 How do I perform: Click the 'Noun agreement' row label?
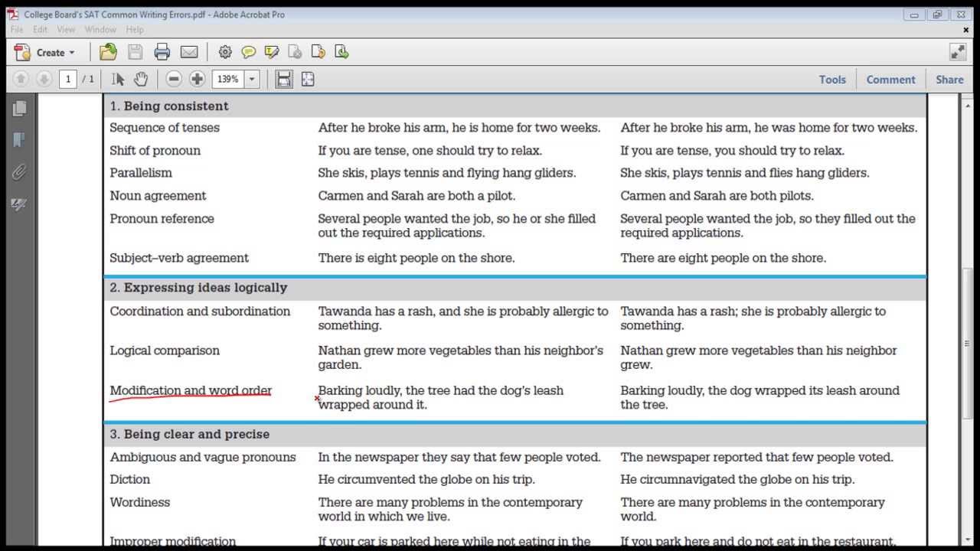(x=158, y=196)
